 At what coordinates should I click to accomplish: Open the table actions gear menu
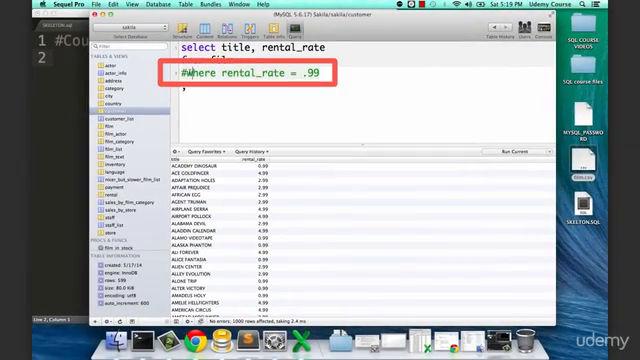107,322
